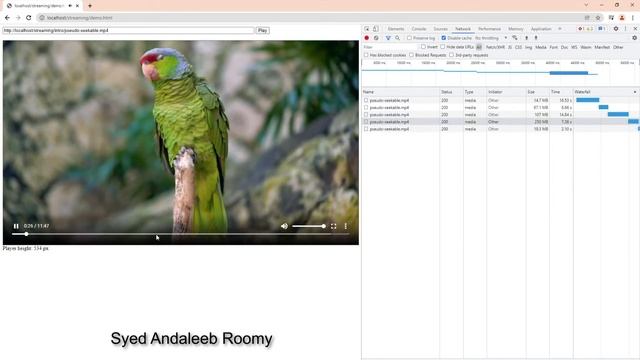Sort requests by the Time column header

pos(561,92)
